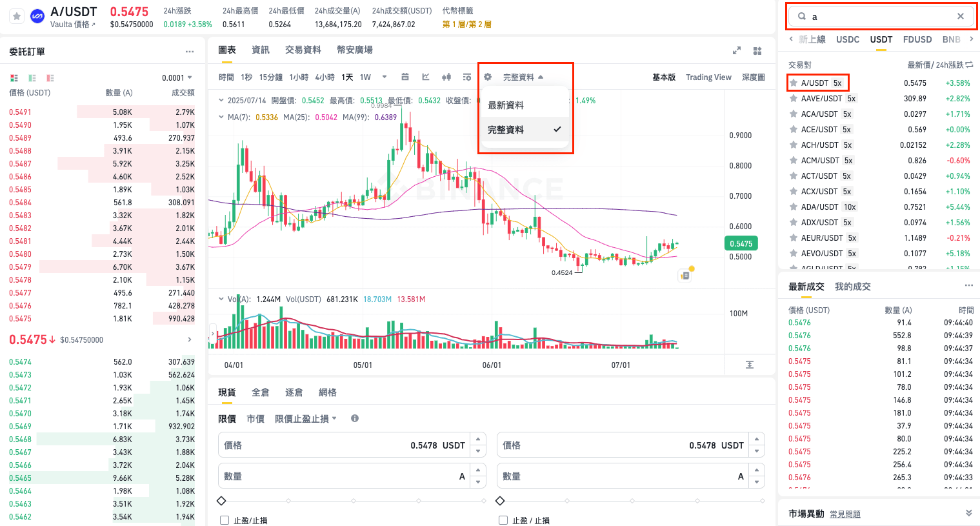Expand more time interval options
The image size is (980, 526).
pos(385,77)
